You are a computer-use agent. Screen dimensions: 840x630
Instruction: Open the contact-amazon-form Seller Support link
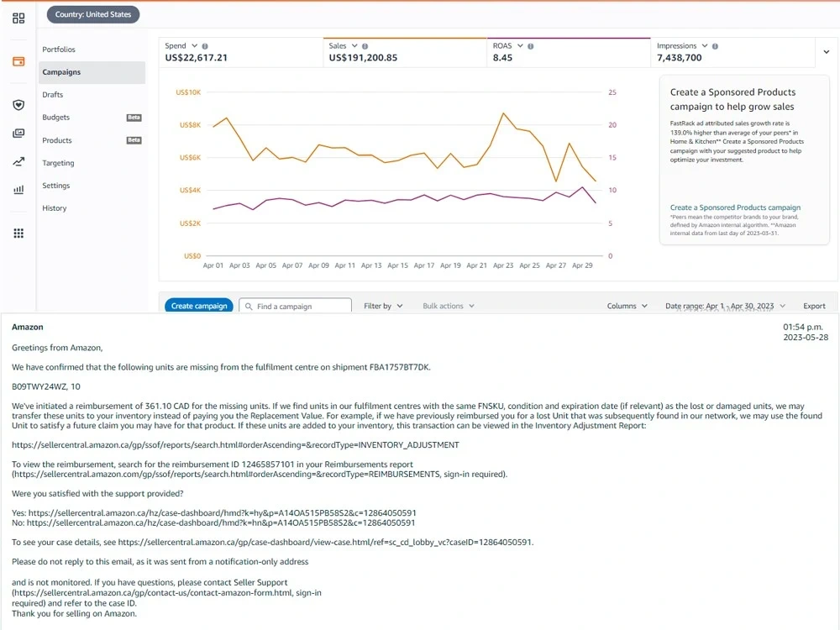pyautogui.click(x=154, y=592)
